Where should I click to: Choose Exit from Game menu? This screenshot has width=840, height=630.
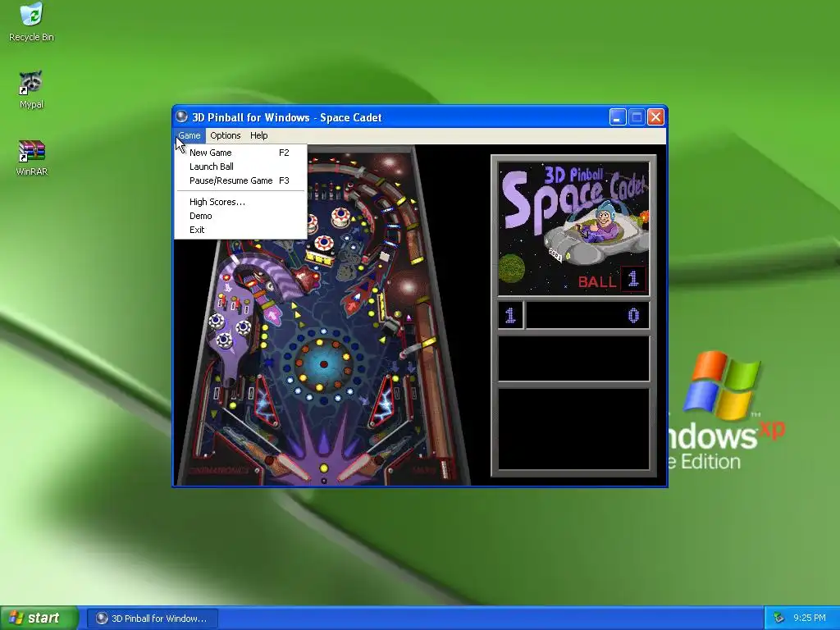pyautogui.click(x=240, y=230)
